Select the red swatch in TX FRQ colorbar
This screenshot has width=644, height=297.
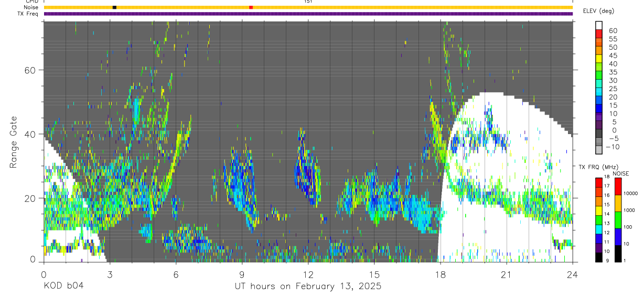click(x=599, y=182)
